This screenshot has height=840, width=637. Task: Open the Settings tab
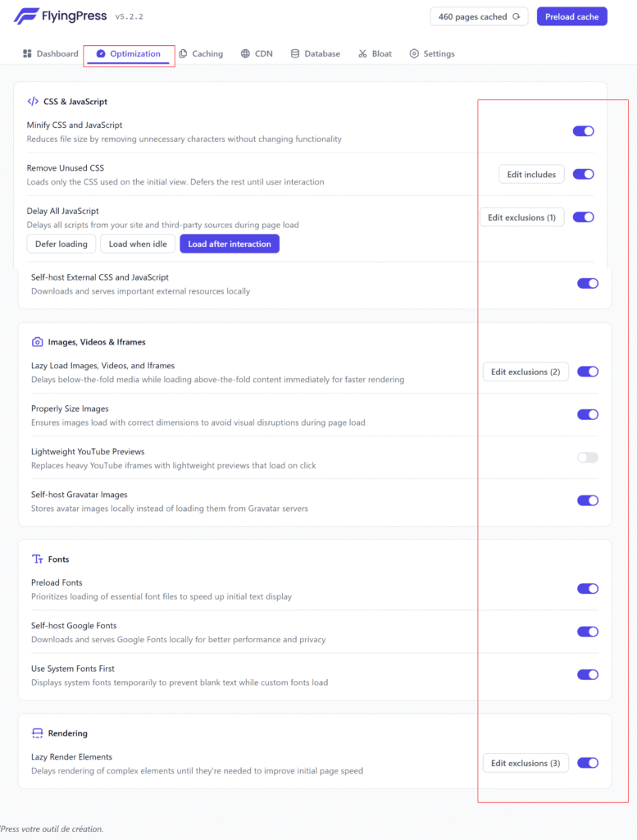432,54
